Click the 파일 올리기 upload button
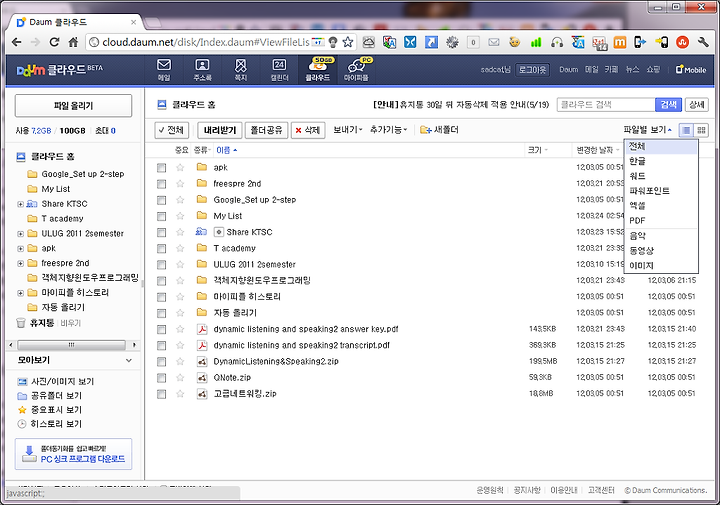The width and height of the screenshot is (720, 505). tap(73, 106)
